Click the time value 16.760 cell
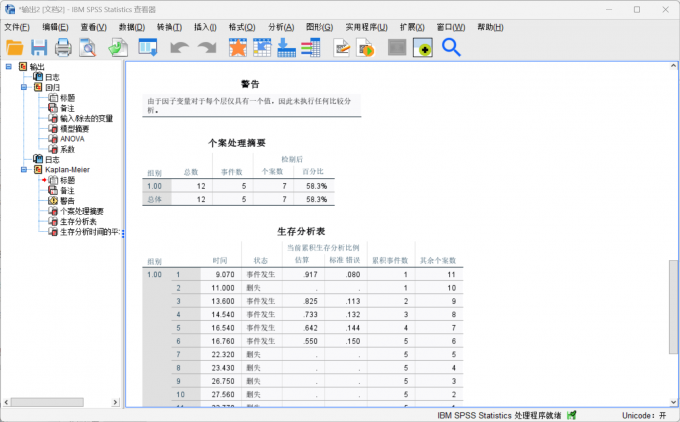680x422 pixels. [x=222, y=341]
